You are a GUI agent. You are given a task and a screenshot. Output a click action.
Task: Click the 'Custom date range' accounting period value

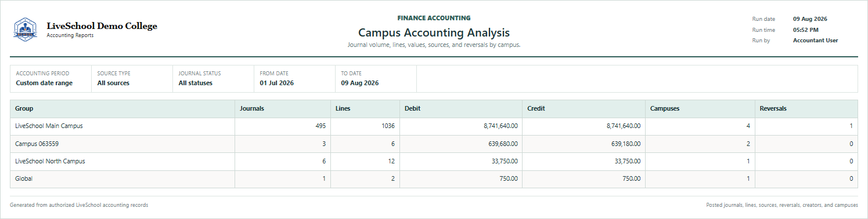coord(44,83)
